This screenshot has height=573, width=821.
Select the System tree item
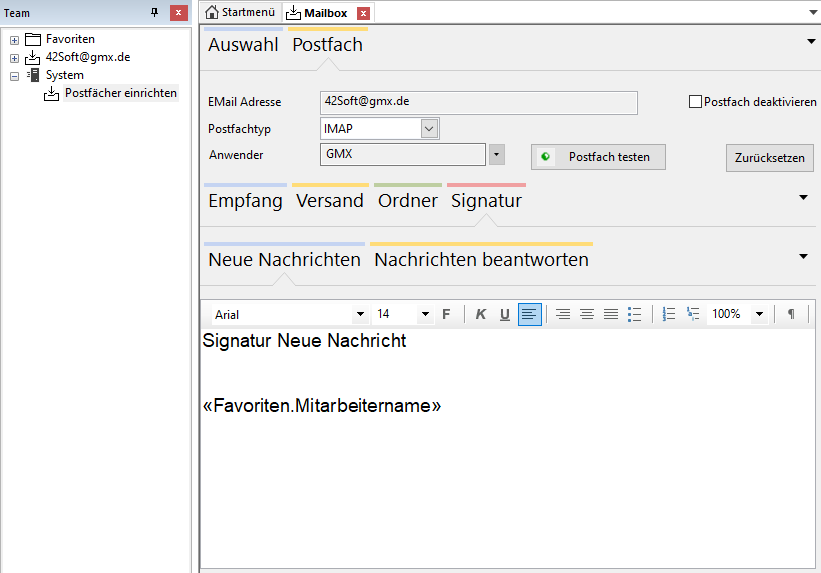[64, 75]
